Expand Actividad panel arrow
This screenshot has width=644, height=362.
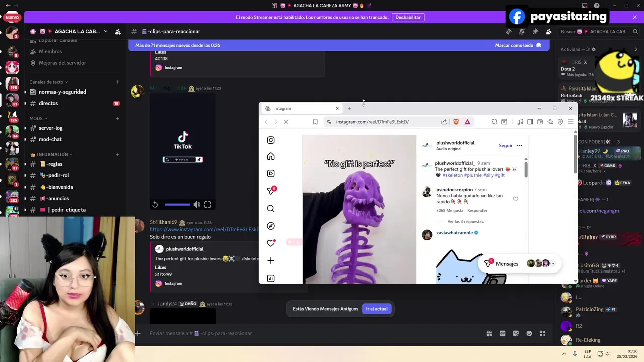coord(636,49)
